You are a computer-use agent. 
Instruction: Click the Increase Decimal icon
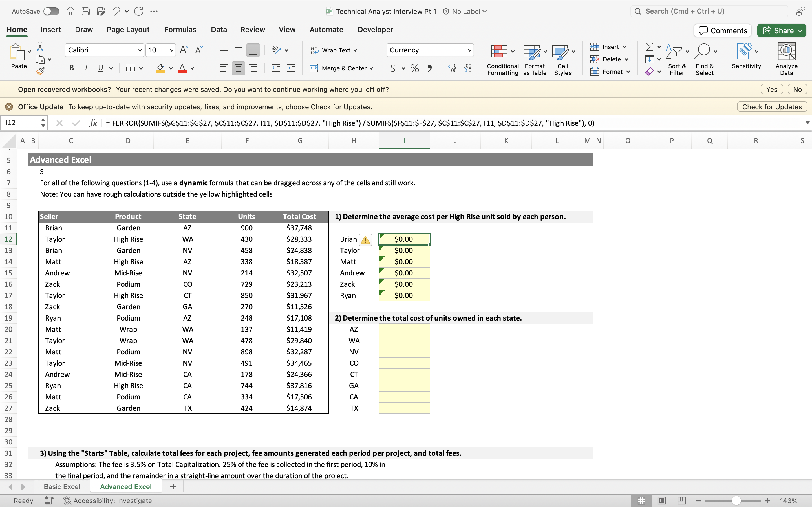(452, 68)
